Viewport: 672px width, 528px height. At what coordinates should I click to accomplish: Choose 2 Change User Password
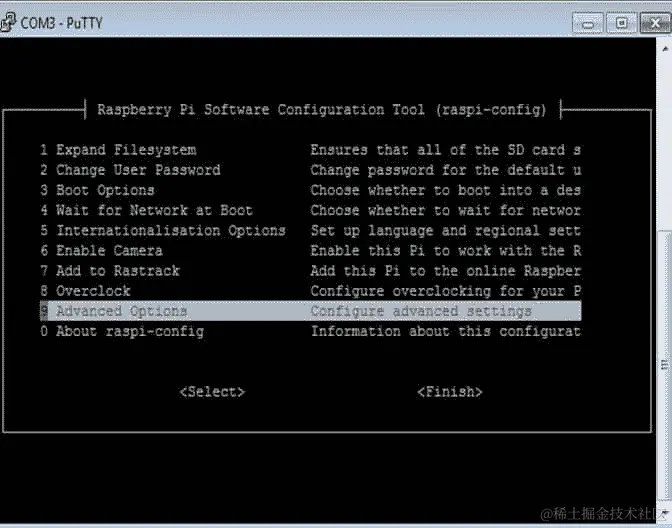(130, 170)
